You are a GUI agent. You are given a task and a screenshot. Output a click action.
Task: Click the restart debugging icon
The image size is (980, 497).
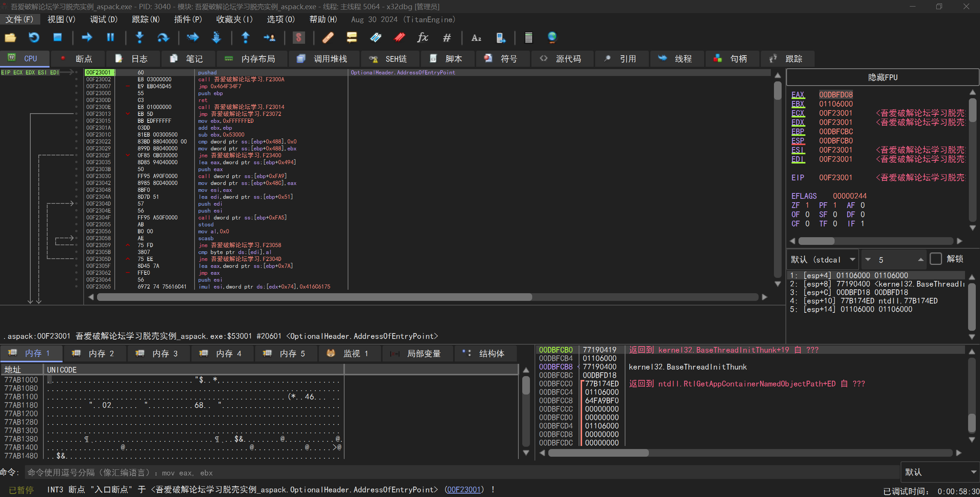34,37
